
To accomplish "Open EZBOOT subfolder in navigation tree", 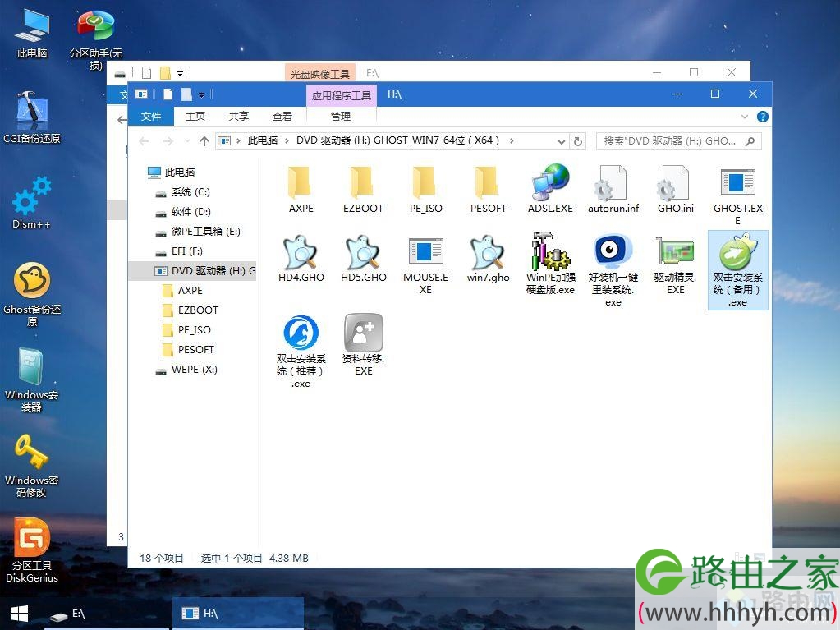I will pyautogui.click(x=190, y=310).
